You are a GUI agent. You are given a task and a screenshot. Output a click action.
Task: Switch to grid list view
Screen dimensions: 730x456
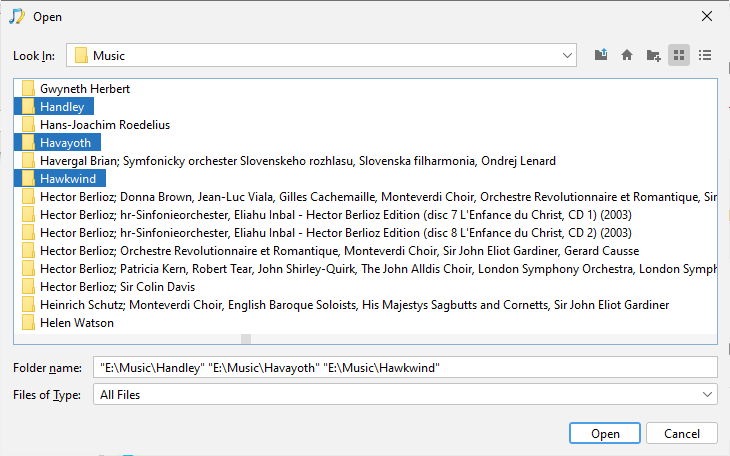(x=679, y=55)
